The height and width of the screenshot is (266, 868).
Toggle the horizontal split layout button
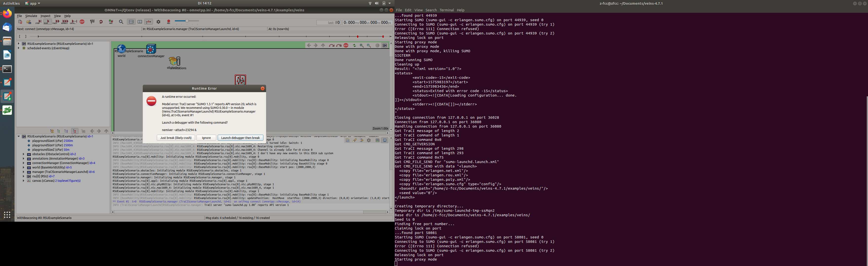click(x=131, y=22)
